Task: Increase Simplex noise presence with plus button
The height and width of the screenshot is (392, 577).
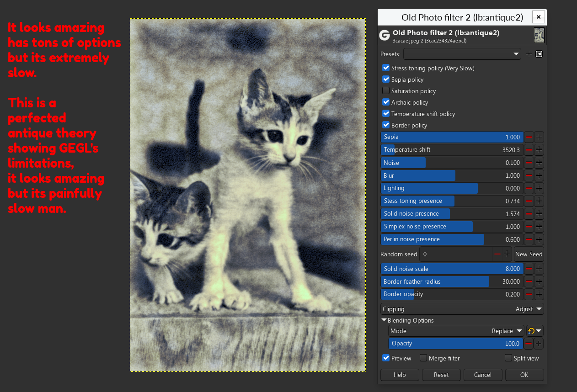Action: (x=539, y=227)
